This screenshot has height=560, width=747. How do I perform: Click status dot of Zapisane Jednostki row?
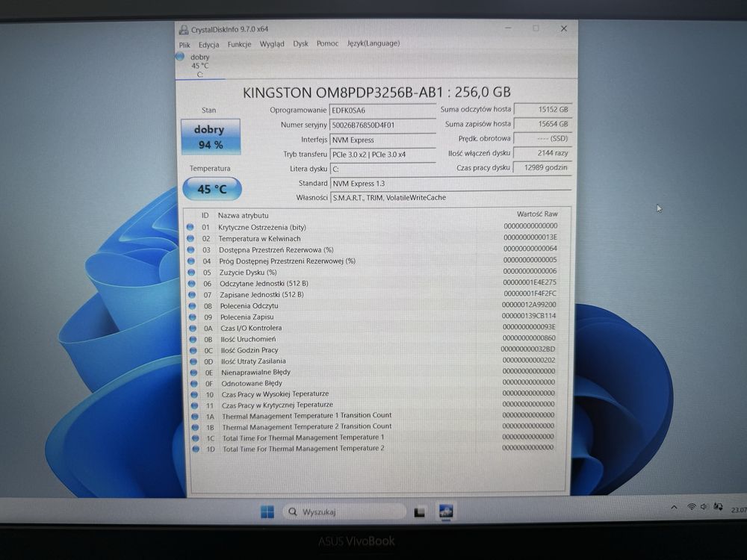pos(192,295)
